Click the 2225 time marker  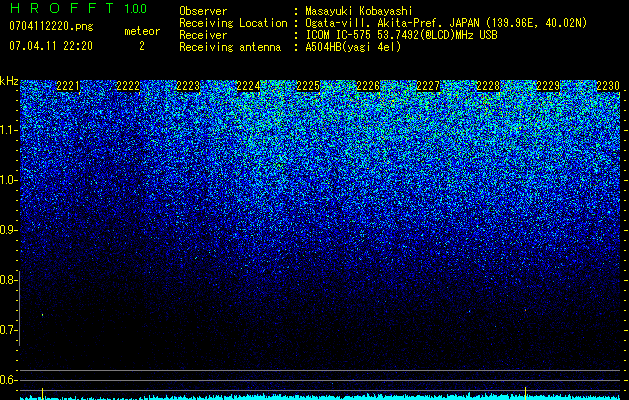pyautogui.click(x=308, y=86)
